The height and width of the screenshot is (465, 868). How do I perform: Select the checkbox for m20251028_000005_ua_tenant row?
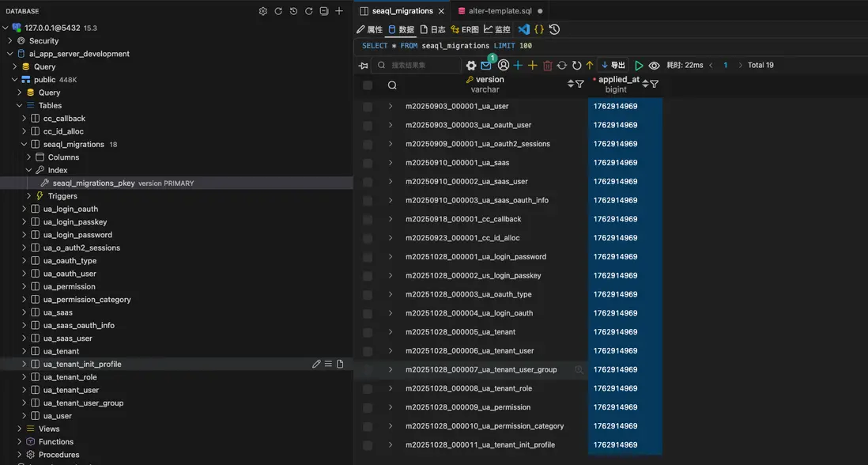pyautogui.click(x=368, y=332)
